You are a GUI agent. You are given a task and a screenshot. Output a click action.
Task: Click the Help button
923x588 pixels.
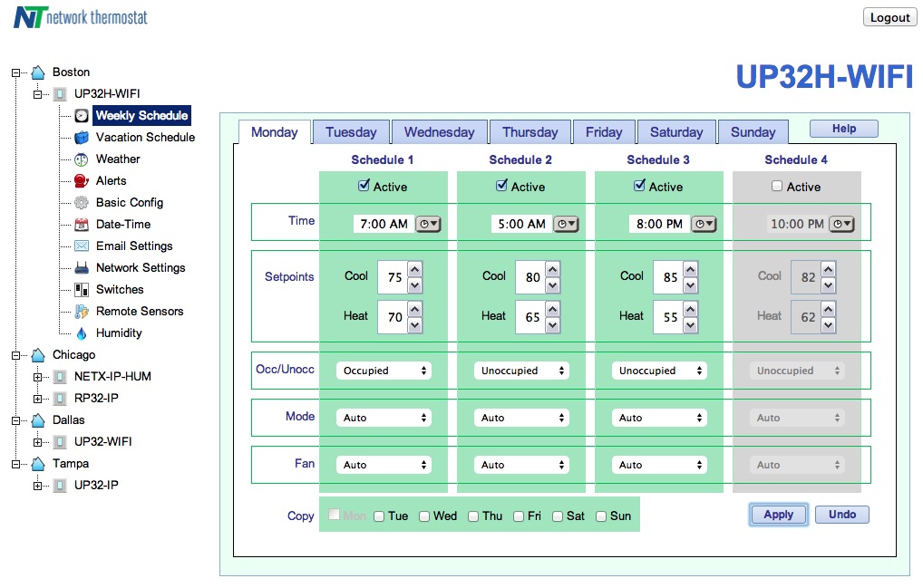844,129
